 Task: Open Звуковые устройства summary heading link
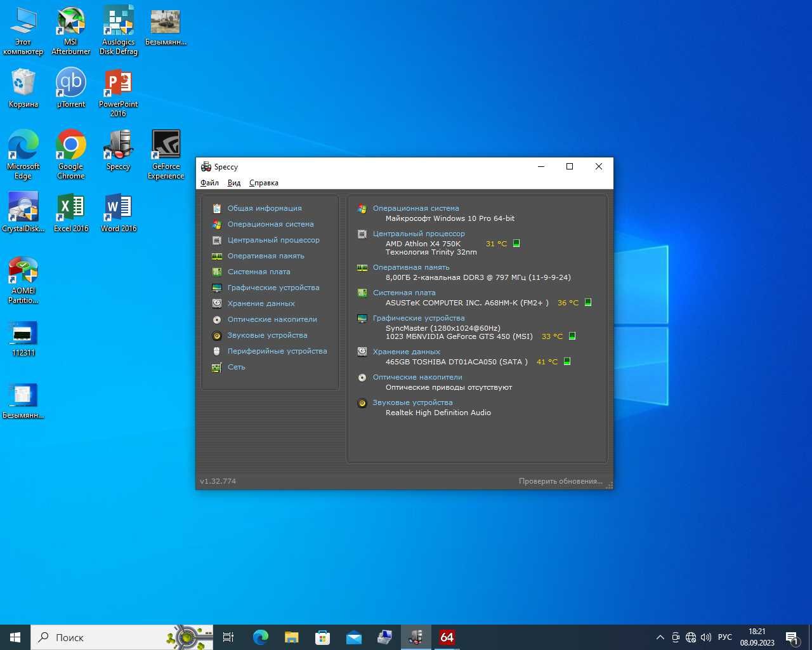(412, 402)
